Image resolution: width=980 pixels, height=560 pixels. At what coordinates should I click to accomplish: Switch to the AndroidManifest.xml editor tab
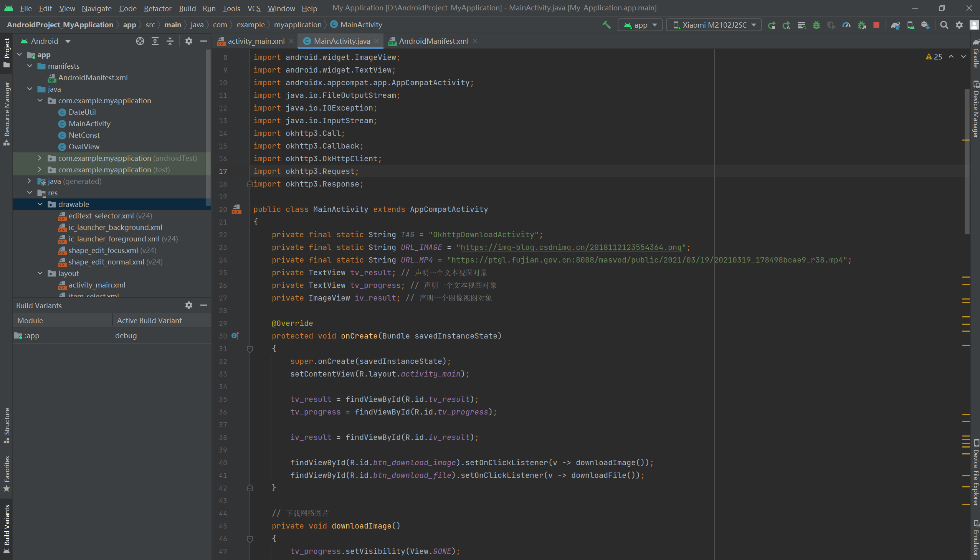click(433, 41)
